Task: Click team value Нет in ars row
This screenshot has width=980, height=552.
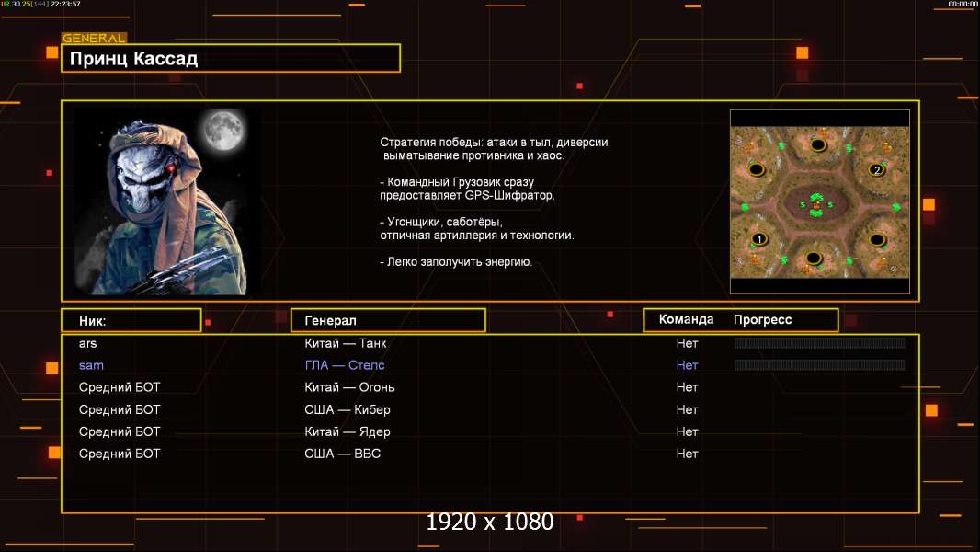Action: pos(687,343)
